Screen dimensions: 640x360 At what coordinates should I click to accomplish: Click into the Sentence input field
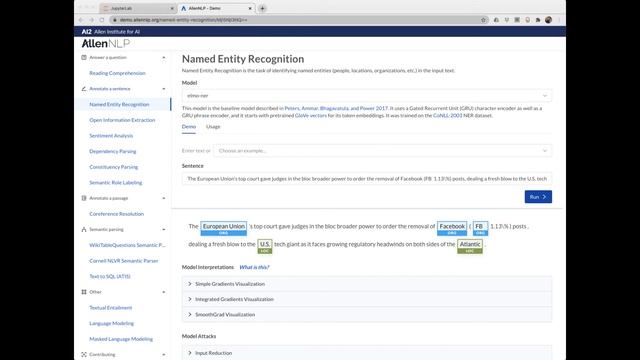coord(367,179)
